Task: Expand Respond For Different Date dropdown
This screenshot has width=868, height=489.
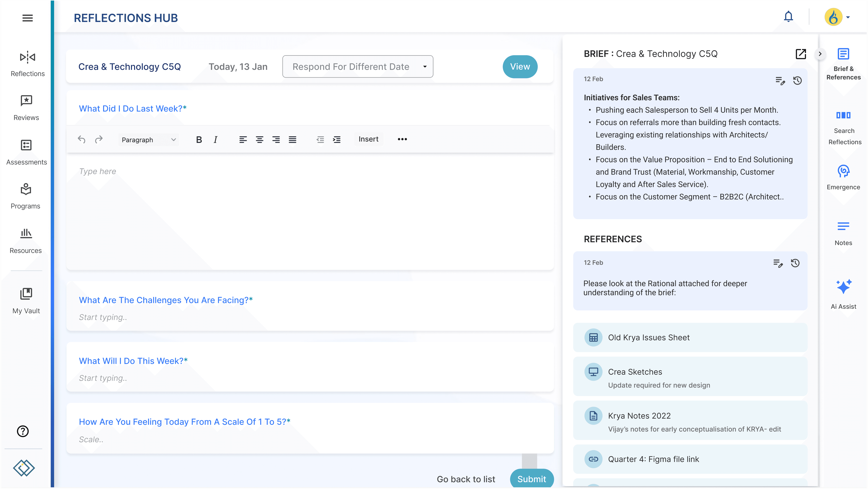Action: [358, 67]
